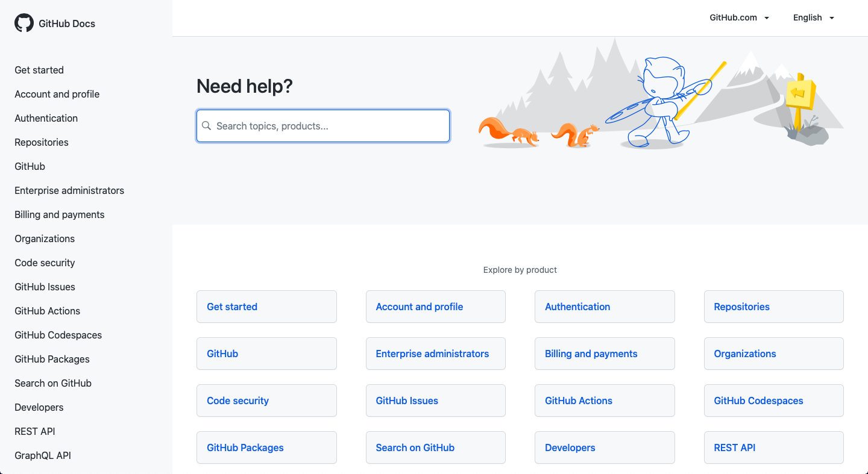Select the Code security card
This screenshot has width=868, height=474.
266,401
